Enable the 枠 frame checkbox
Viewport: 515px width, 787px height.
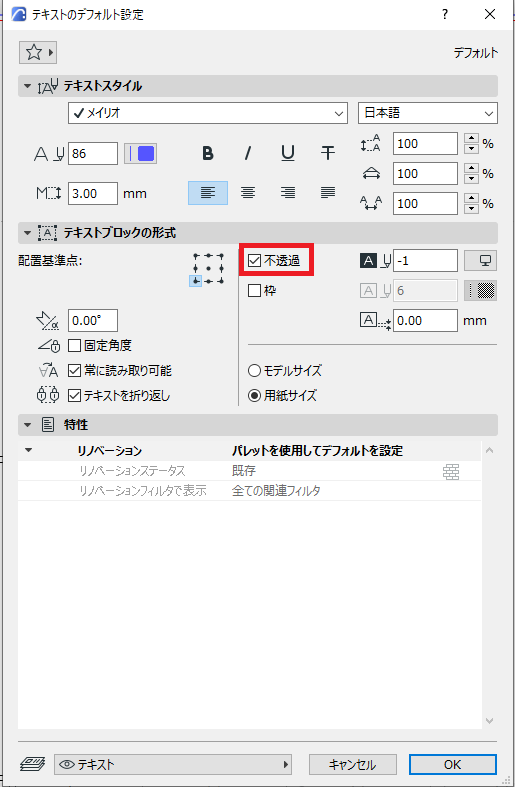pyautogui.click(x=254, y=291)
